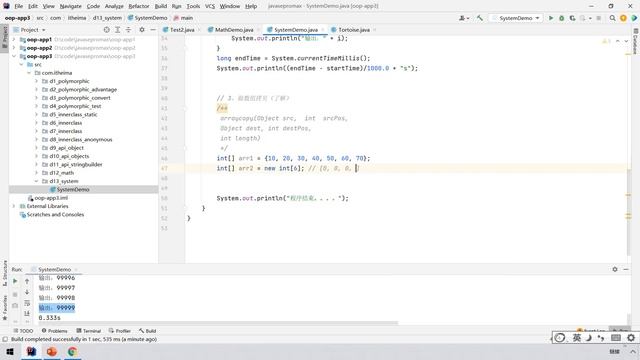Open Search Everywhere magnifier icon
Viewport: 640px width, 360px height.
point(612,18)
